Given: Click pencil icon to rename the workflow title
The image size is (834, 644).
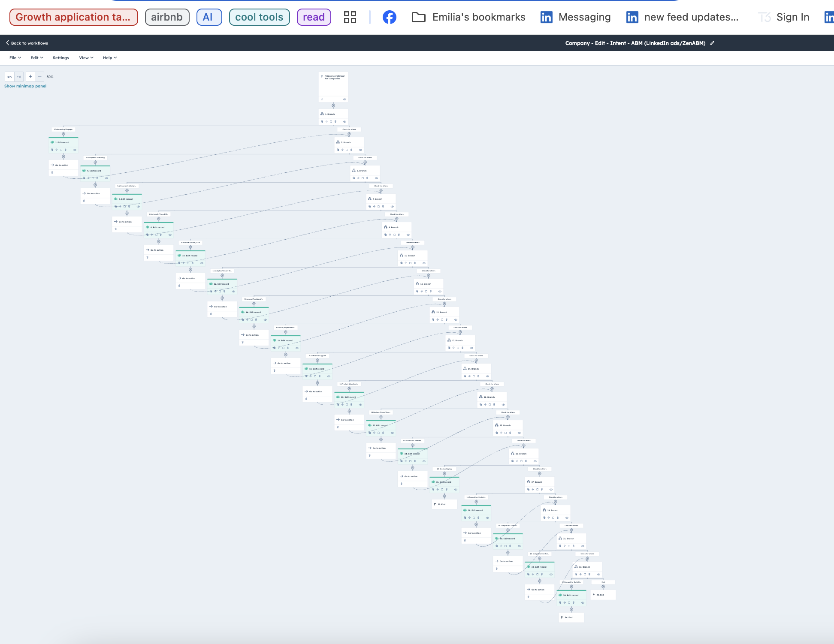Looking at the screenshot, I should click(x=712, y=43).
